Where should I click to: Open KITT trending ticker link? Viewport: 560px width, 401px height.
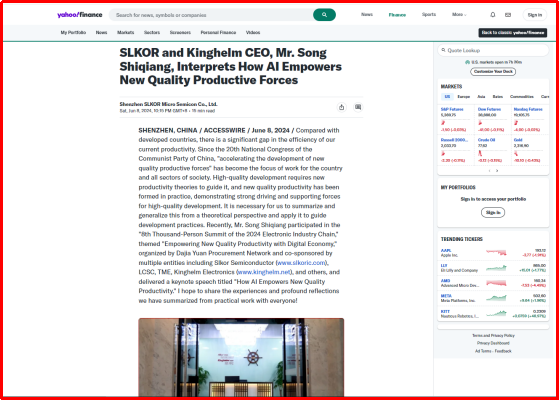445,311
